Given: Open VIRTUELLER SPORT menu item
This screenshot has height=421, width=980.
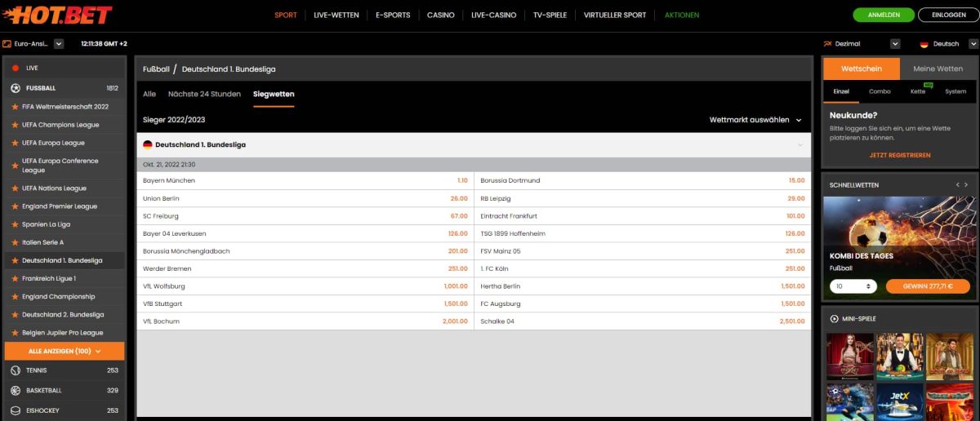Looking at the screenshot, I should (615, 15).
